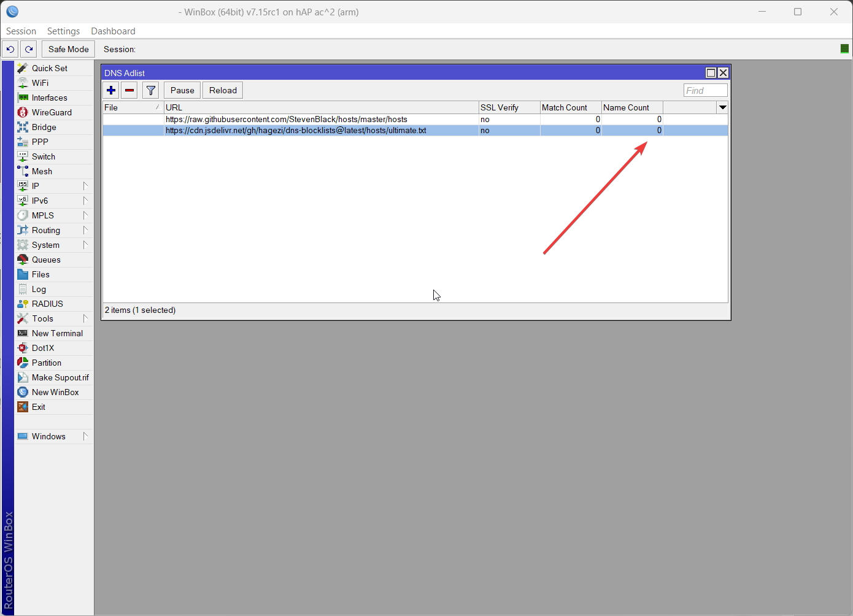Click Exit in the sidebar

tap(54, 407)
